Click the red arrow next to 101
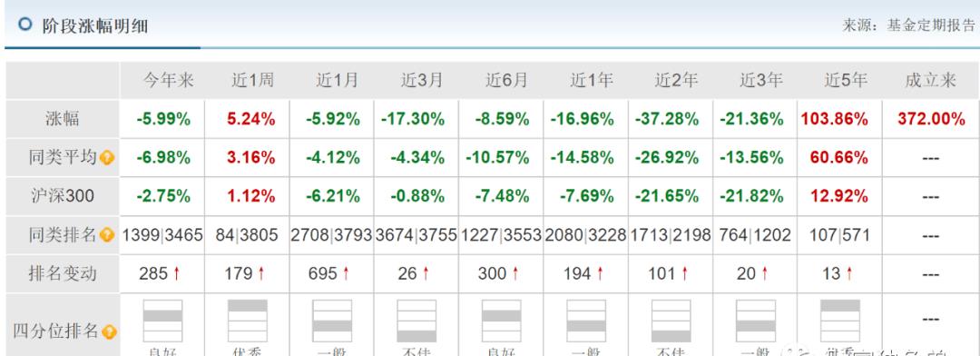This screenshot has width=980, height=356. 684,273
